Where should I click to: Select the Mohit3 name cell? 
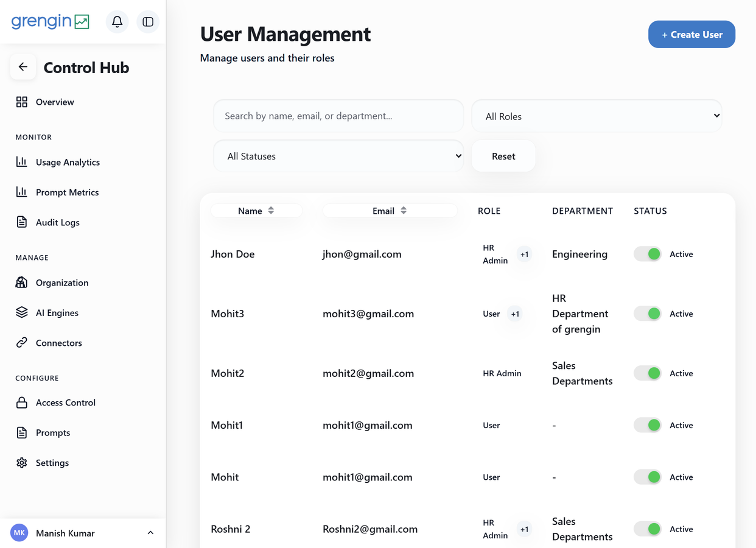pyautogui.click(x=228, y=314)
